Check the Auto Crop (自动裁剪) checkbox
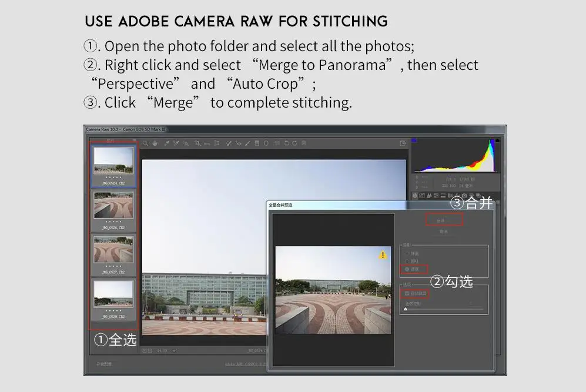 (x=407, y=294)
